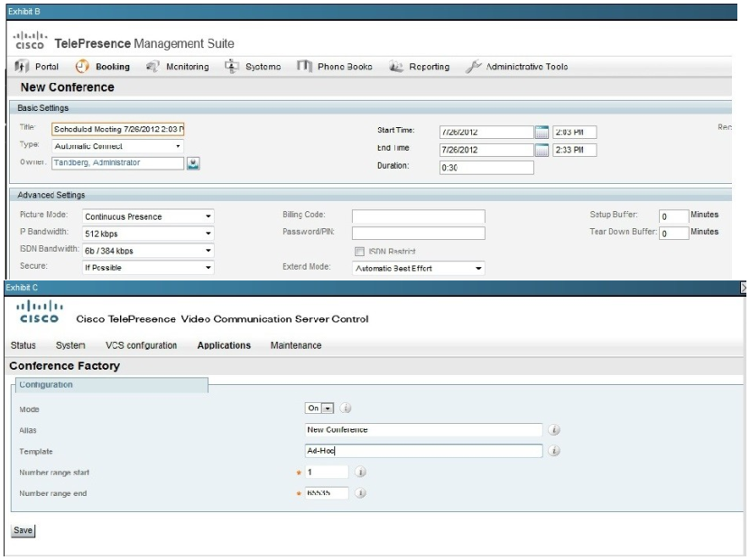Click the Cisco logo in VCS Control
Image resolution: width=750 pixels, height=560 pixels.
[39, 312]
